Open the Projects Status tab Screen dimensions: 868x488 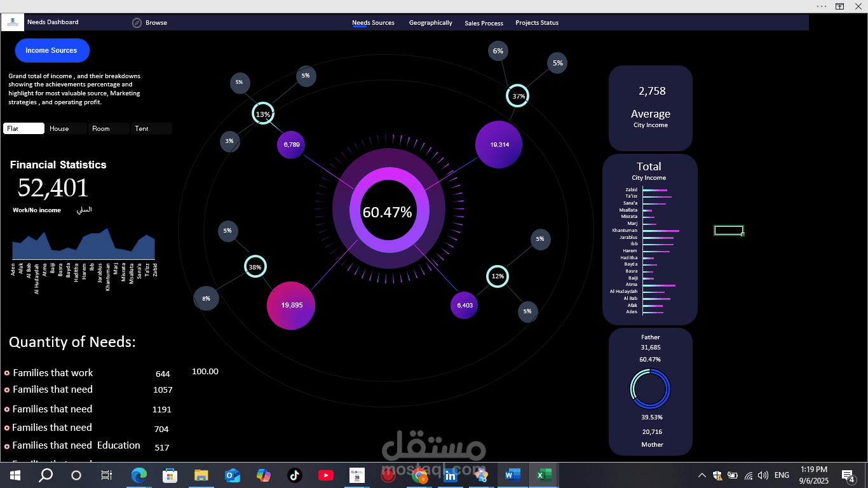coord(537,23)
